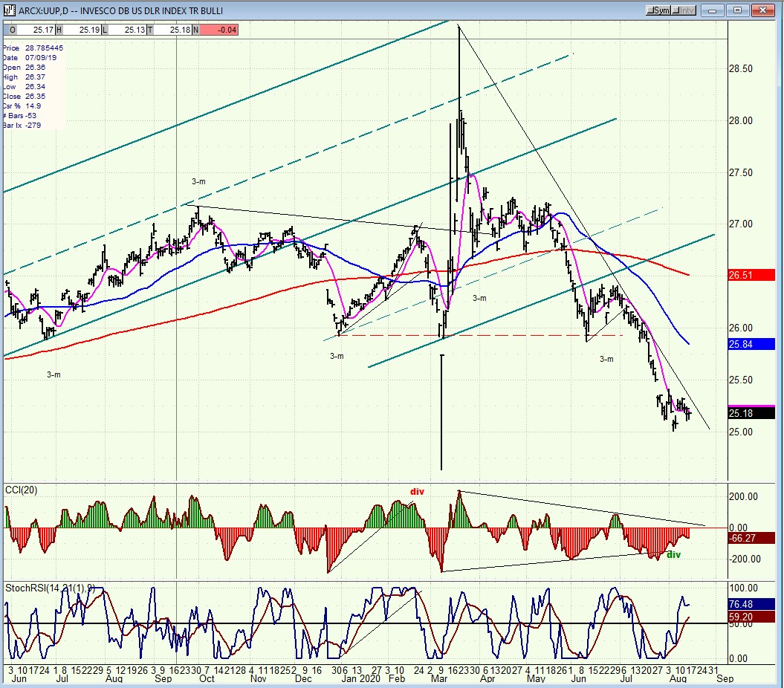Click the high value 25.19 in quote bar

click(x=82, y=30)
